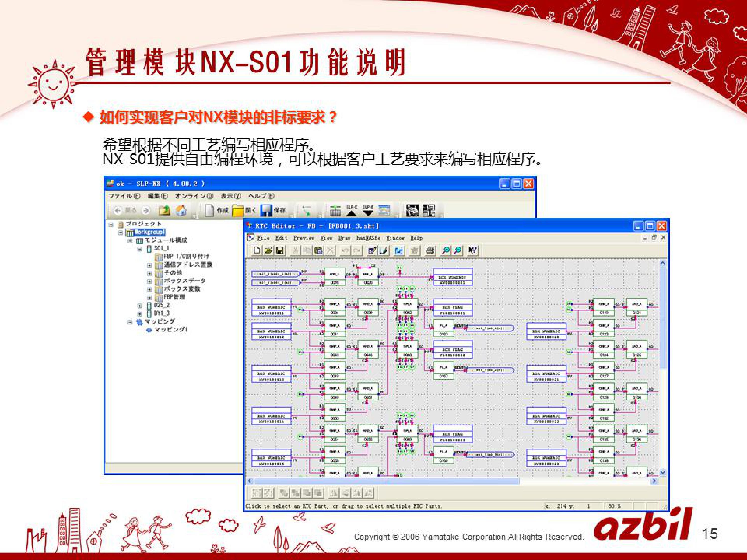This screenshot has width=747, height=560.
Task: Collapse Workgroup1 tree node
Action: click(121, 232)
